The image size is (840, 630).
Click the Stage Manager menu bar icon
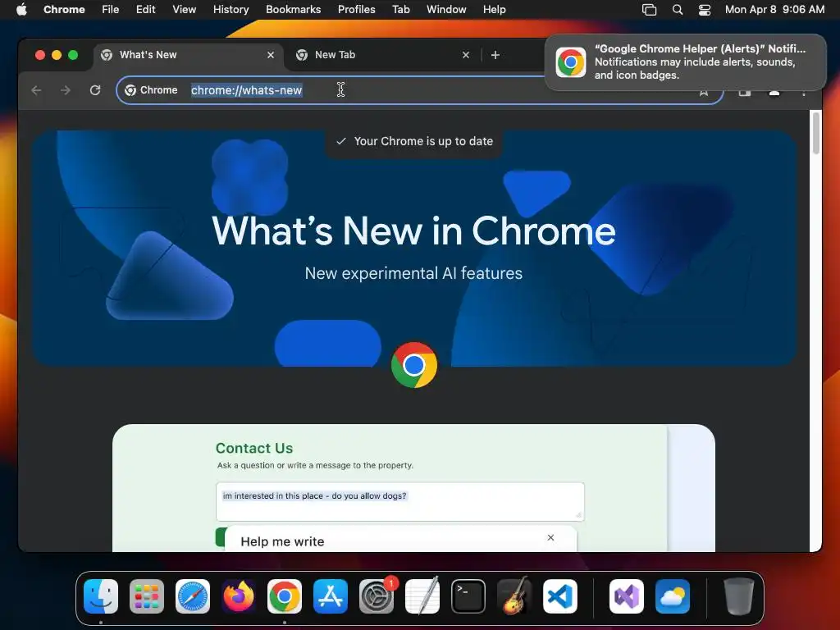click(649, 9)
